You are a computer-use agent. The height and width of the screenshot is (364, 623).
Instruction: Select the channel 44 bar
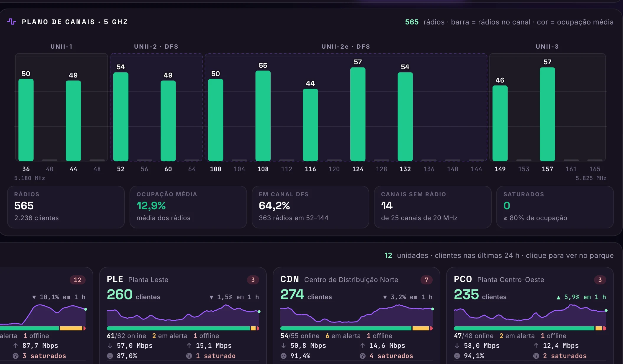73,121
